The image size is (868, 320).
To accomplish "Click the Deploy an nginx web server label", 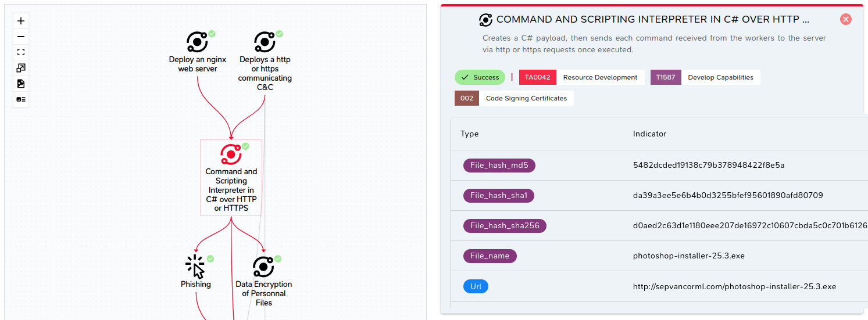I will point(197,64).
